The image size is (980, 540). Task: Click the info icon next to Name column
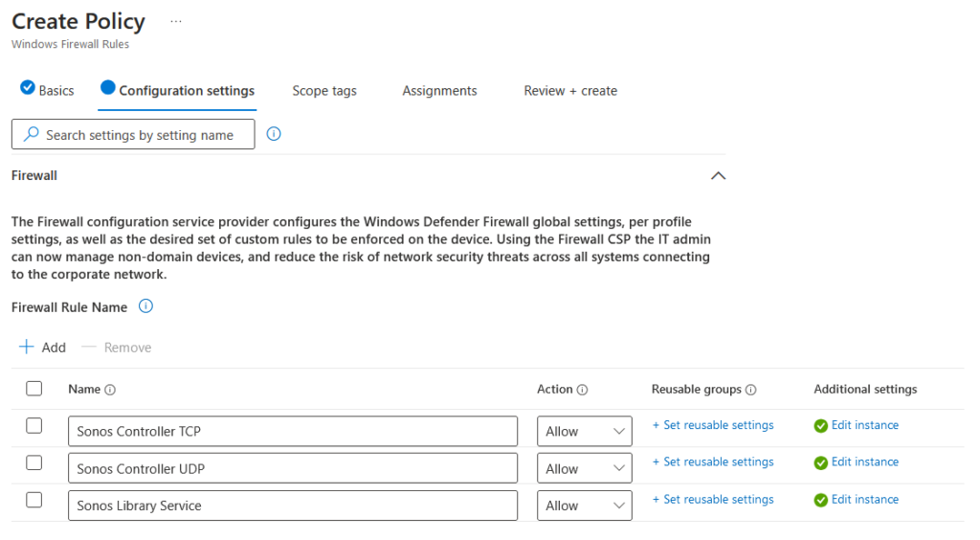pyautogui.click(x=110, y=390)
